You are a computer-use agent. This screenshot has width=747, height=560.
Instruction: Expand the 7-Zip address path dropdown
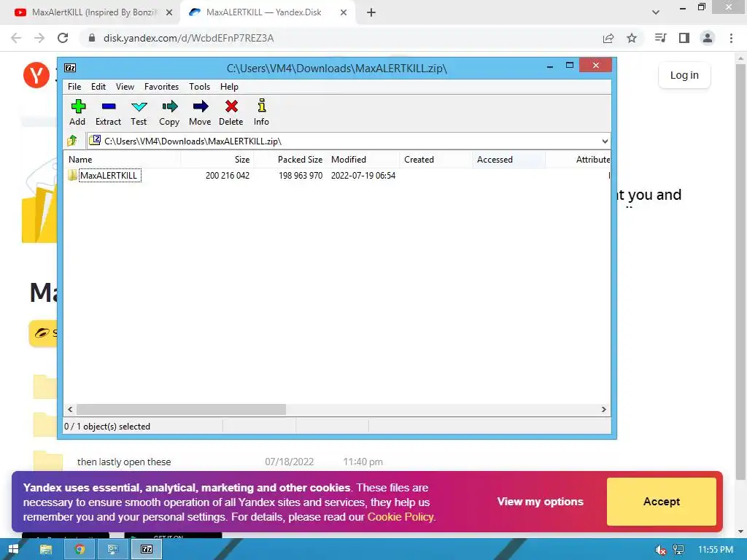click(605, 141)
